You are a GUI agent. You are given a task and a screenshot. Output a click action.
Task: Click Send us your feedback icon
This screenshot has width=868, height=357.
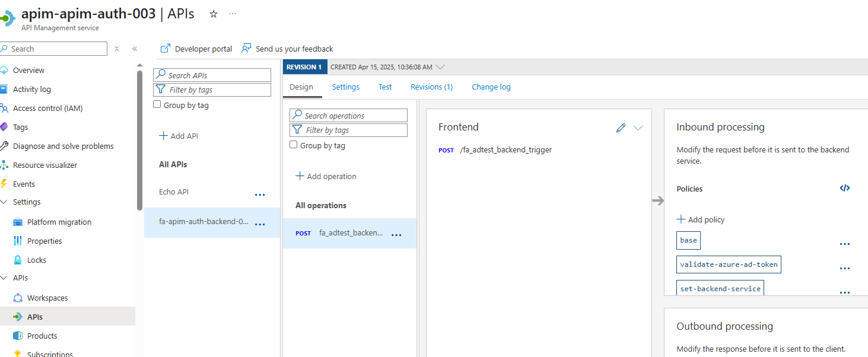click(x=246, y=49)
